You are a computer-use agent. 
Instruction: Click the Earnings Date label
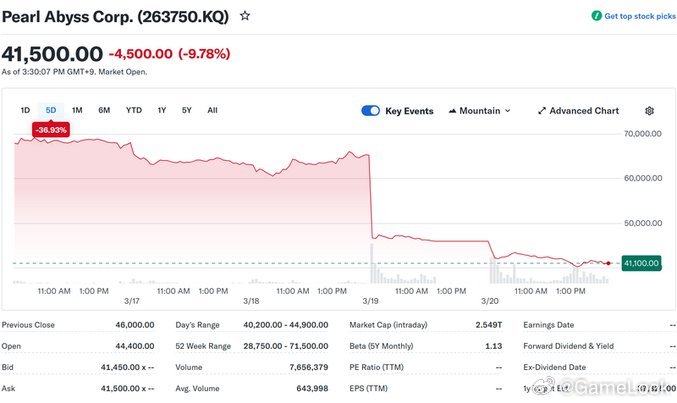(x=548, y=325)
